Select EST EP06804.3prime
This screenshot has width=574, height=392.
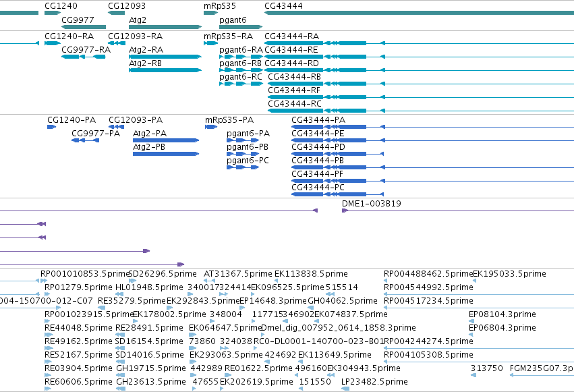tap(503, 328)
